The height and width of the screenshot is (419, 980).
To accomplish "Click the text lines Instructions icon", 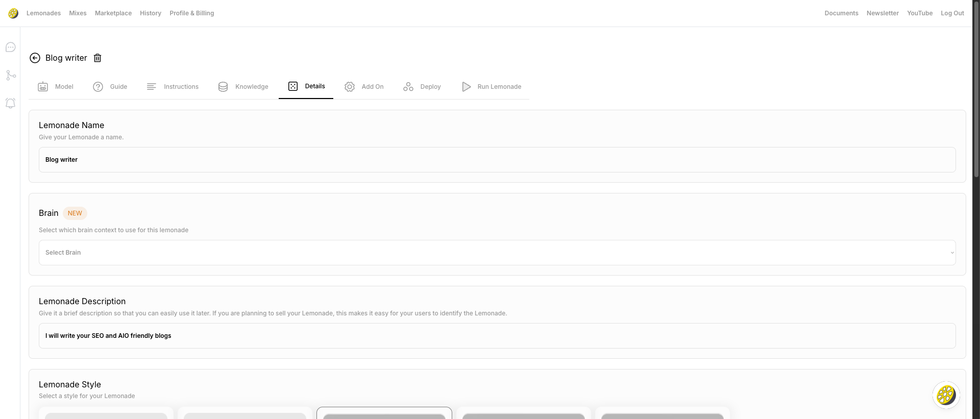I will pyautogui.click(x=152, y=87).
